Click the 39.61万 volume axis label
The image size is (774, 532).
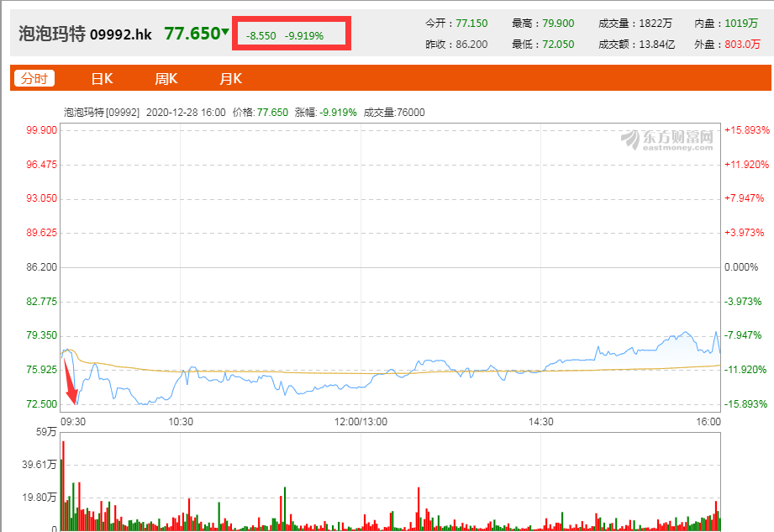pyautogui.click(x=39, y=465)
